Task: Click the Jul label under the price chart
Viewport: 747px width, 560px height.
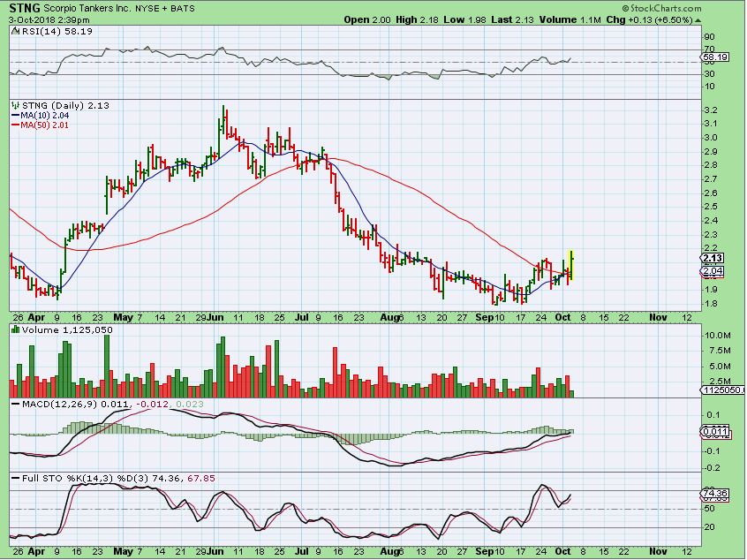Action: 302,317
